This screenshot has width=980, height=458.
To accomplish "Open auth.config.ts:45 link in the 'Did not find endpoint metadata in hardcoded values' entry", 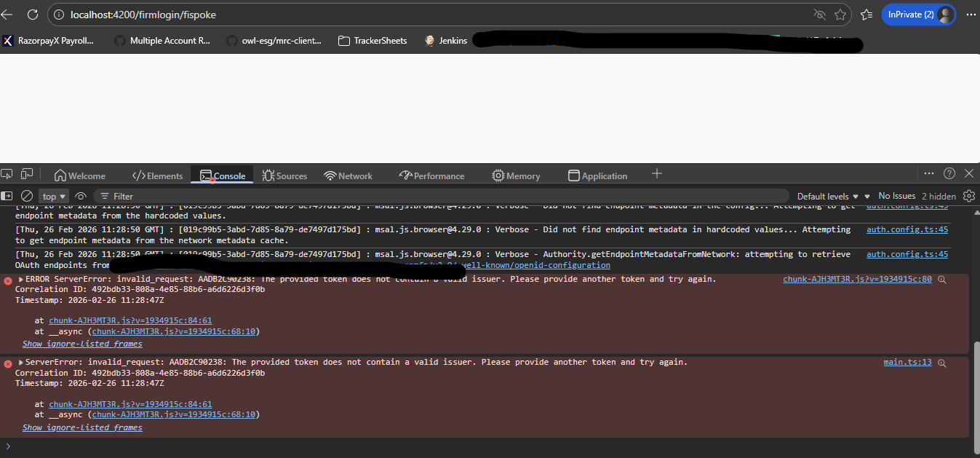I will click(907, 229).
